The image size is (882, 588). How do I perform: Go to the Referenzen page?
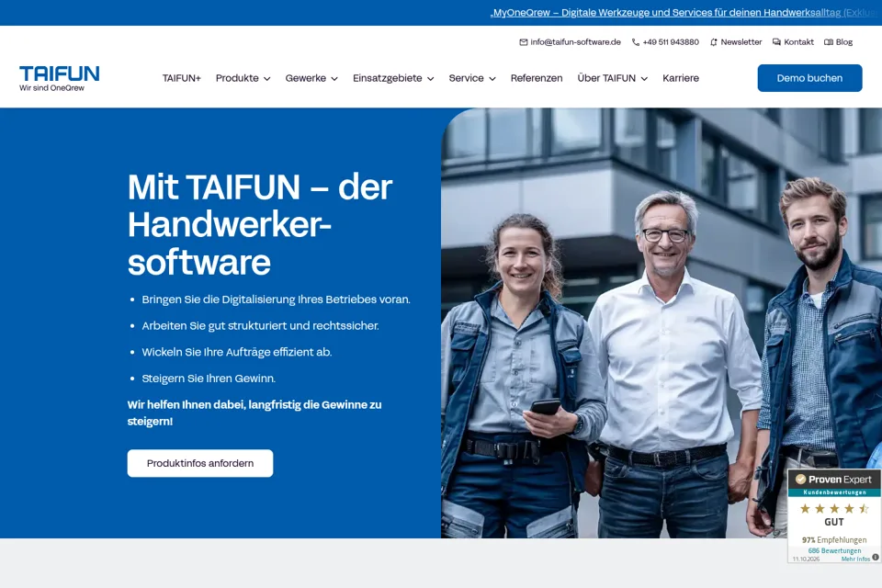537,78
